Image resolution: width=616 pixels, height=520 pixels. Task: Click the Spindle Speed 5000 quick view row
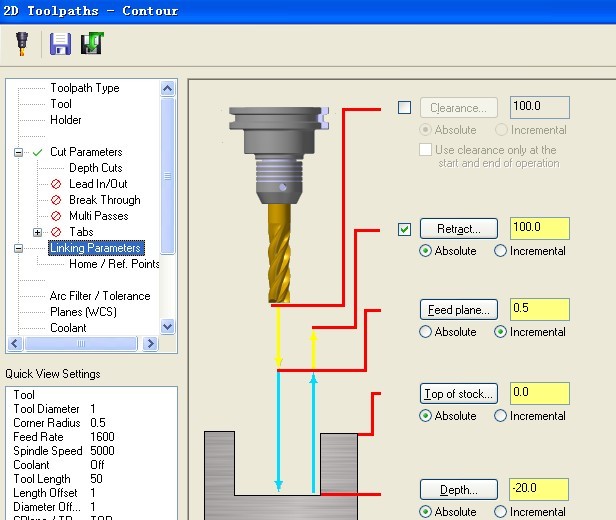[x=64, y=451]
